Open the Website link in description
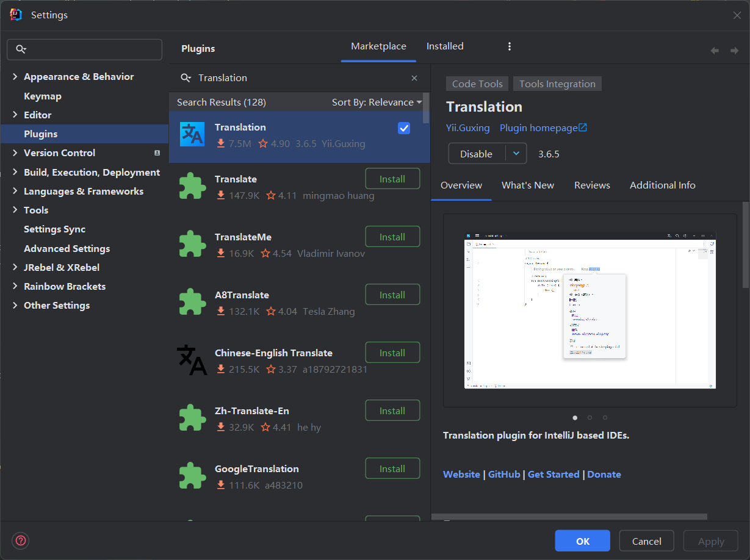Screen dimensions: 750x560 coord(461,475)
